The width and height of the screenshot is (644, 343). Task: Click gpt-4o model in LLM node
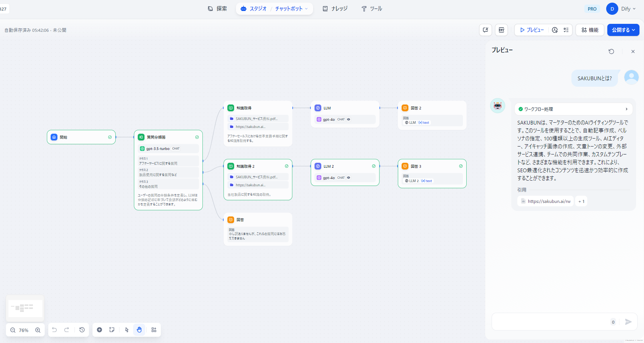pos(345,119)
